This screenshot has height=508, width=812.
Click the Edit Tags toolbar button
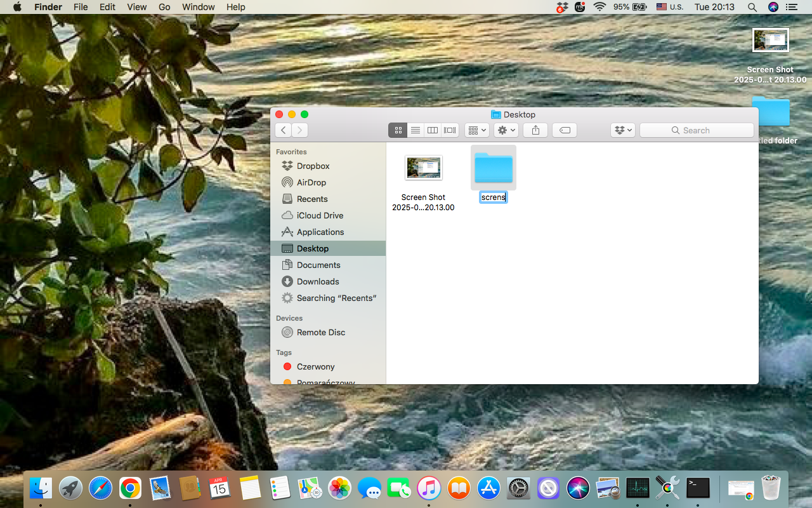click(564, 130)
